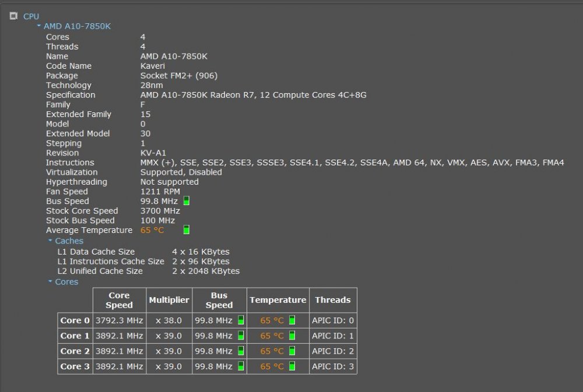This screenshot has height=392, width=583.
Task: Click Core 3 bus speed green icon
Action: (241, 366)
